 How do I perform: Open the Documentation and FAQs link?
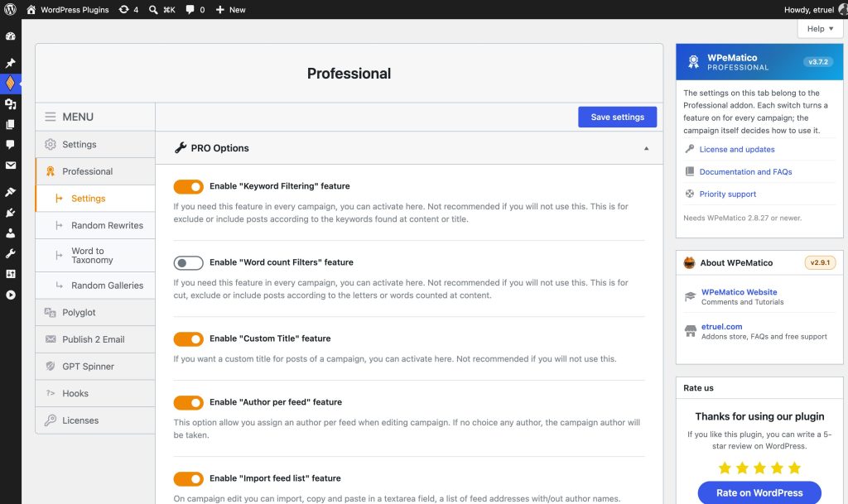pyautogui.click(x=745, y=172)
